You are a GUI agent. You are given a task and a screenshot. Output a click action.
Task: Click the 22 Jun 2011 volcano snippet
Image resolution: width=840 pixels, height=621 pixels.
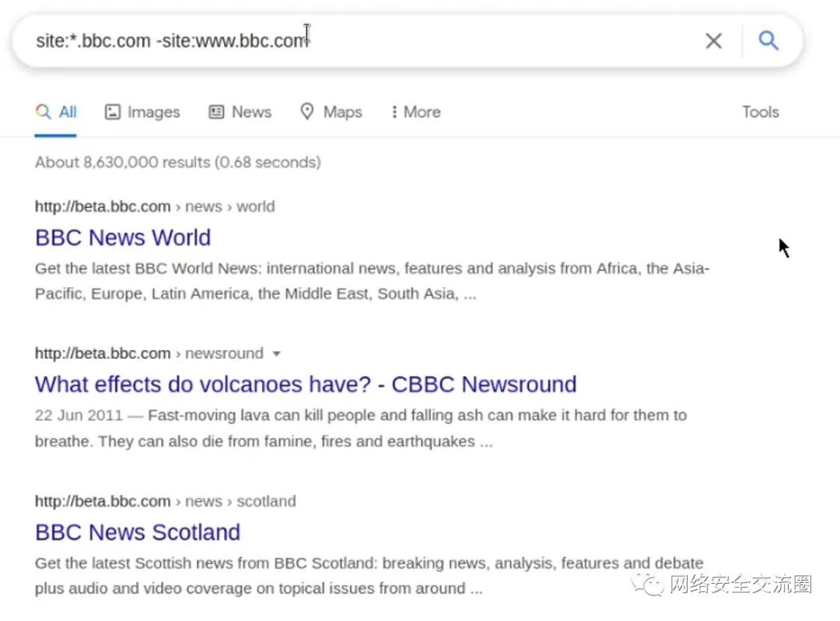[361, 428]
